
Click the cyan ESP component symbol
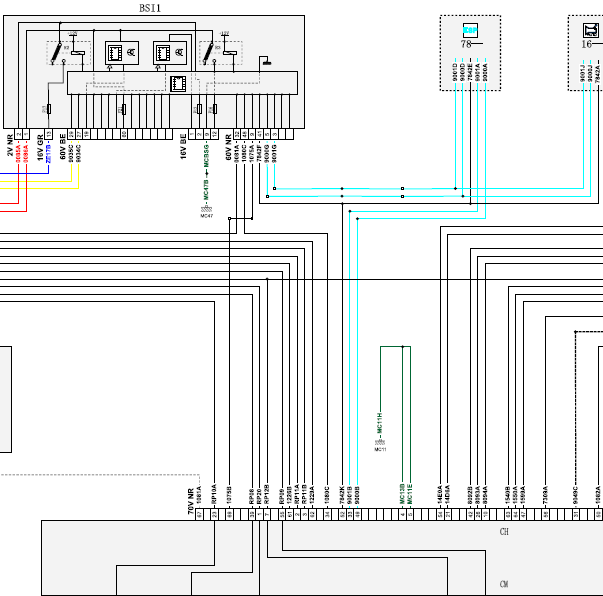pos(470,30)
